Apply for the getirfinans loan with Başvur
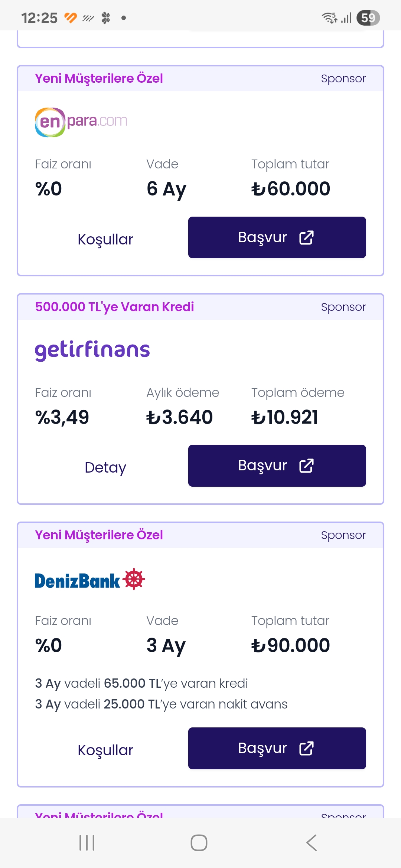401x868 pixels. pyautogui.click(x=277, y=466)
